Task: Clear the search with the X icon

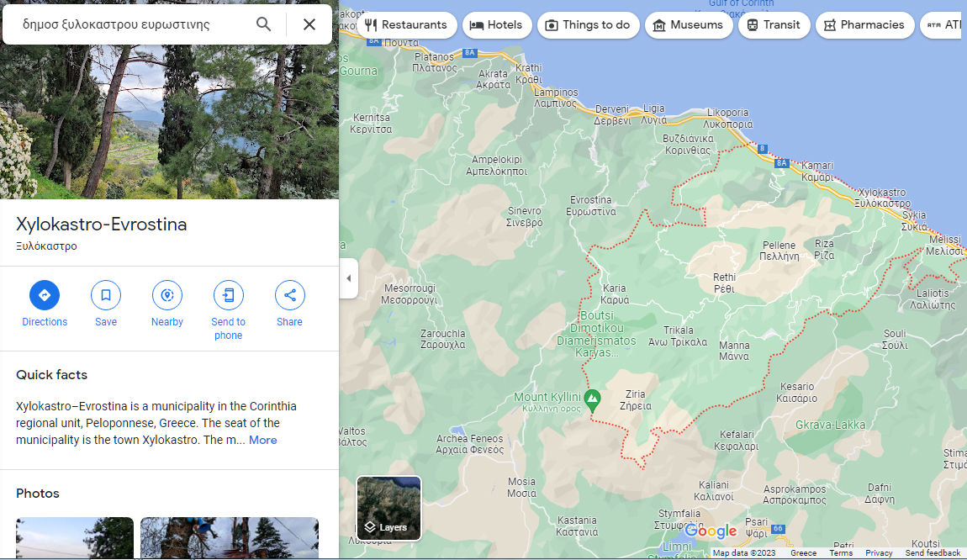Action: click(x=309, y=24)
